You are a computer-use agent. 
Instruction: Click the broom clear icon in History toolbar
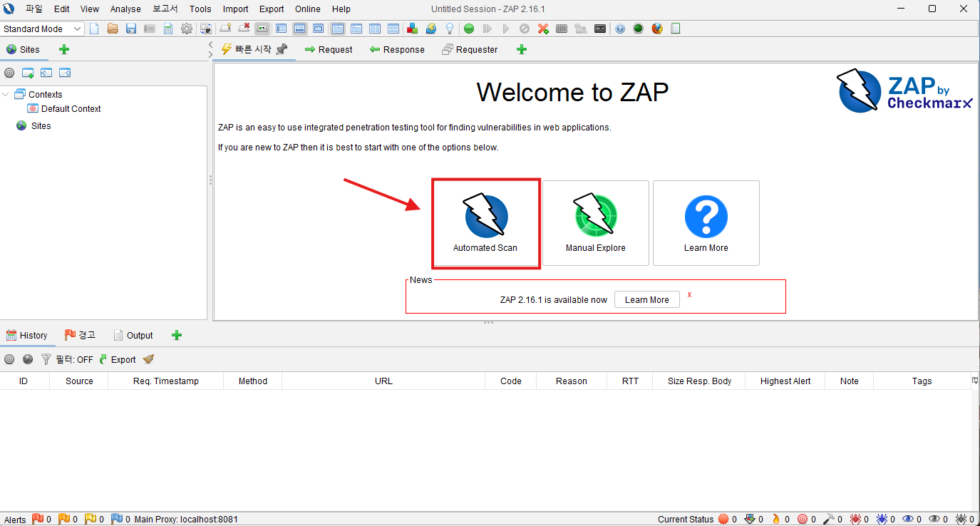tap(148, 359)
